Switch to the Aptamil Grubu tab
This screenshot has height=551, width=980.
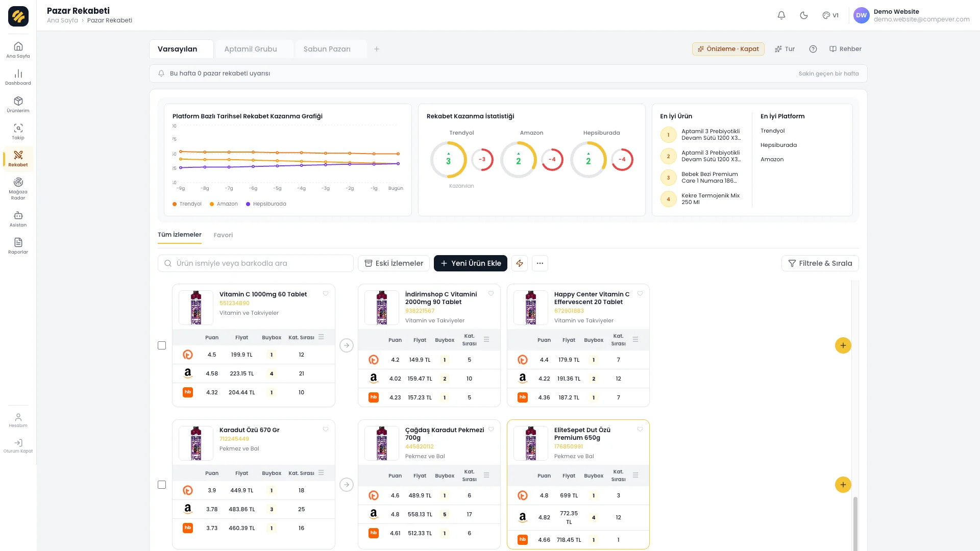point(254,49)
